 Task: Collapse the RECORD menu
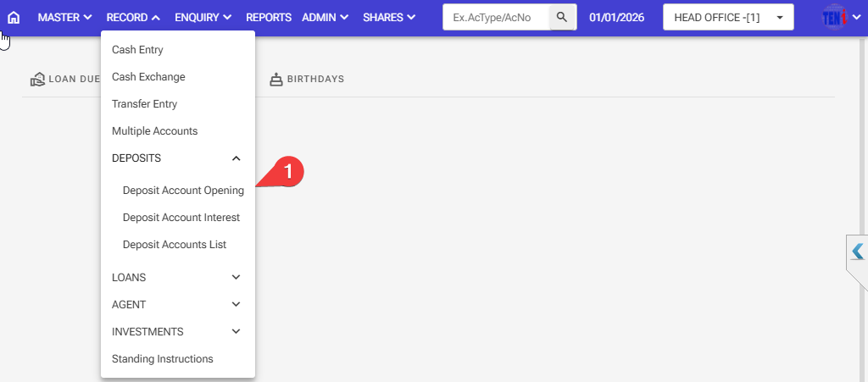[133, 17]
